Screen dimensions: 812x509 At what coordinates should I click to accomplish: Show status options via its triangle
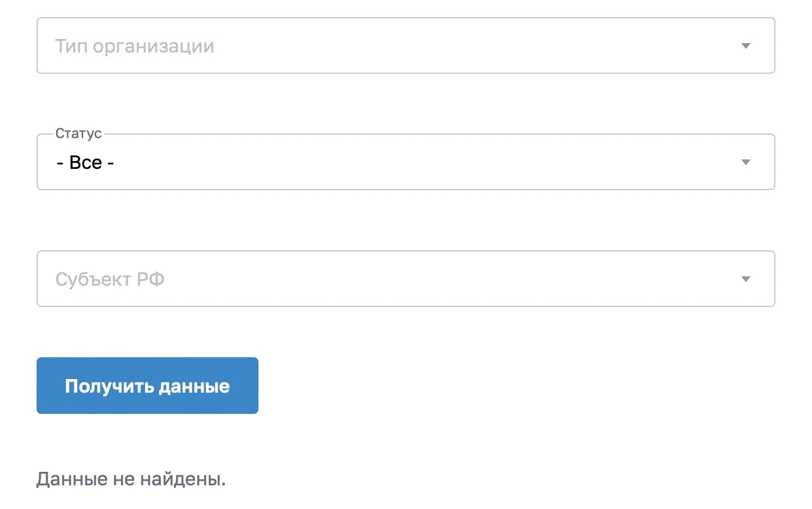745,162
